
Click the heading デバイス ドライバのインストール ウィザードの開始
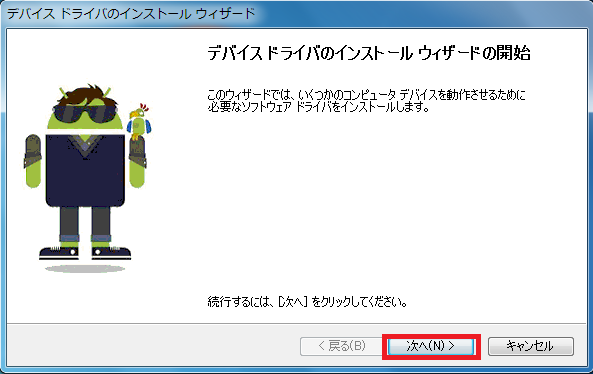369,53
